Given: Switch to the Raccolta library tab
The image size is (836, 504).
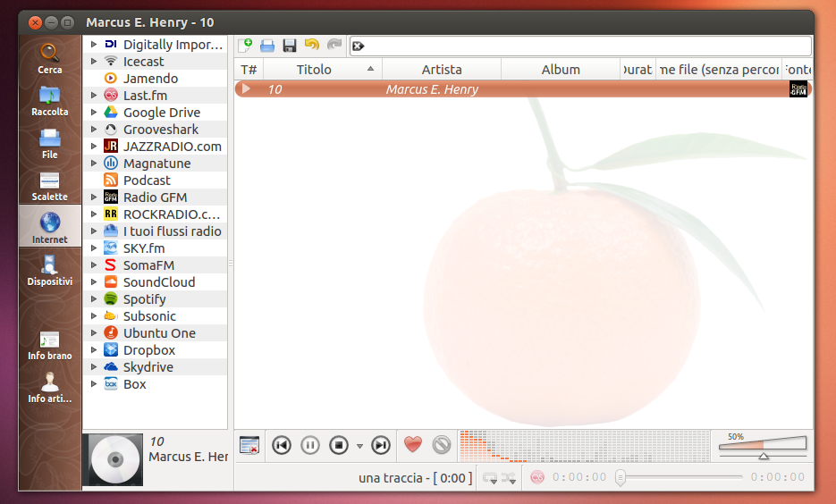Looking at the screenshot, I should tap(49, 101).
